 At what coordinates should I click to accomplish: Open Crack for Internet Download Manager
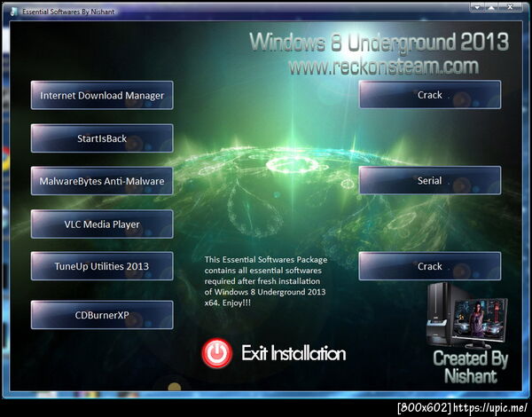click(430, 95)
